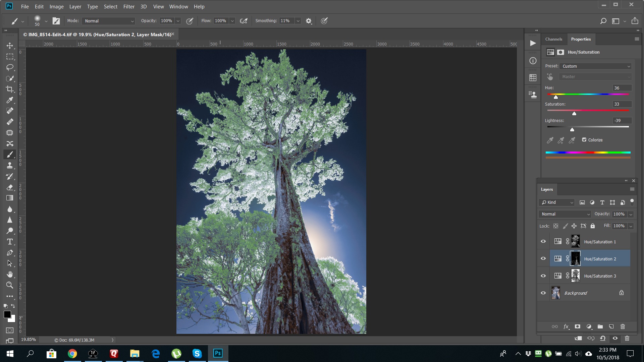Open the Image menu
Image resolution: width=644 pixels, height=362 pixels.
pyautogui.click(x=56, y=6)
